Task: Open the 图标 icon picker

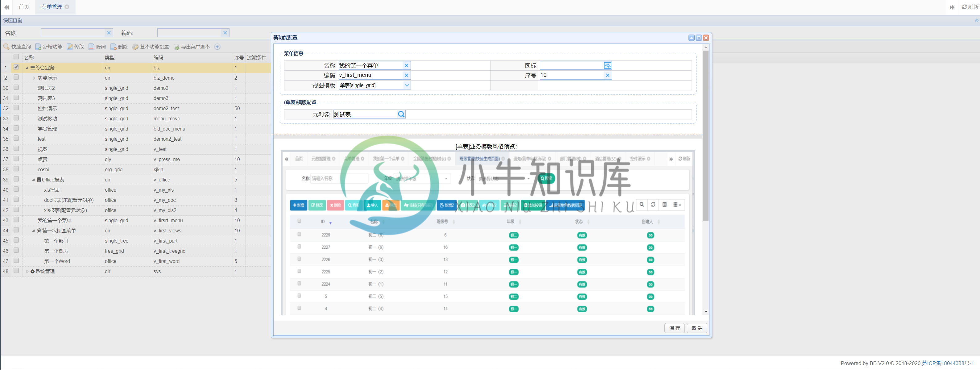Action: click(x=608, y=65)
